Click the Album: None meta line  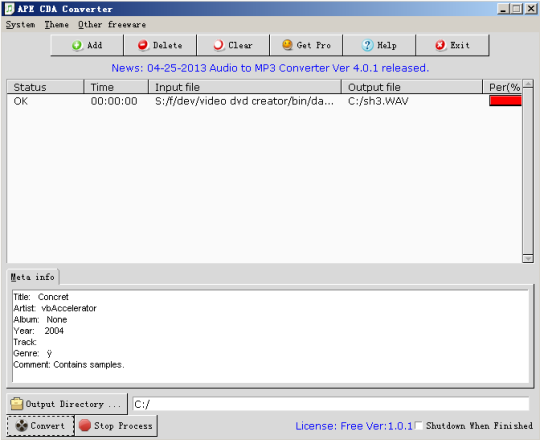(x=40, y=319)
